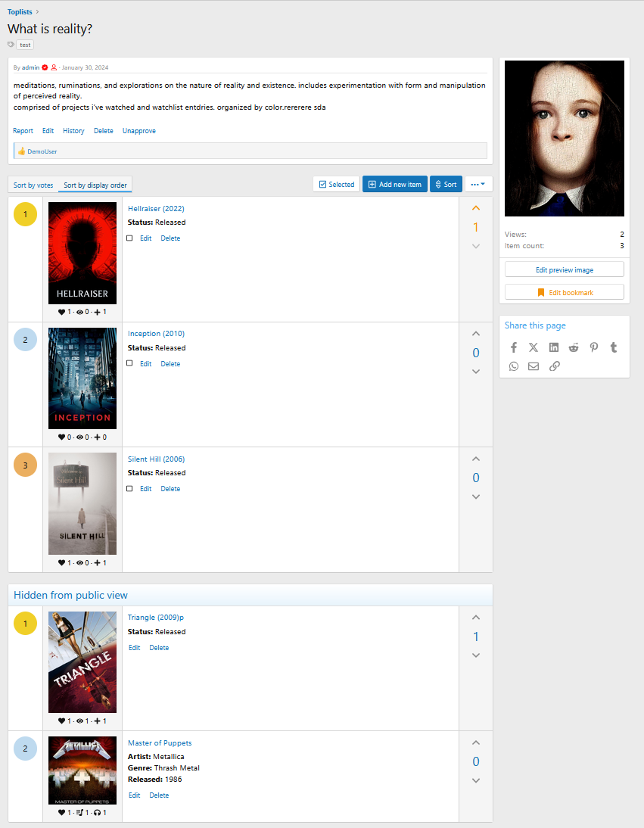
Task: Share this page on Pinterest
Action: [594, 347]
